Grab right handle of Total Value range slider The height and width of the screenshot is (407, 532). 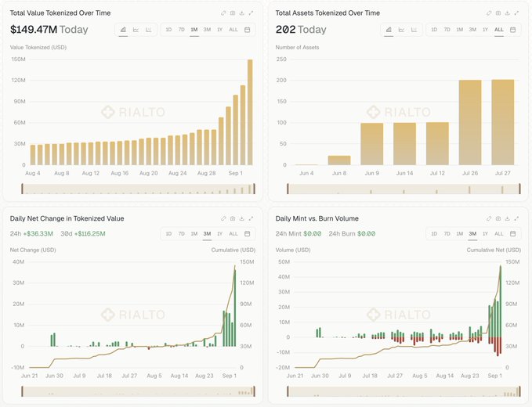point(254,189)
